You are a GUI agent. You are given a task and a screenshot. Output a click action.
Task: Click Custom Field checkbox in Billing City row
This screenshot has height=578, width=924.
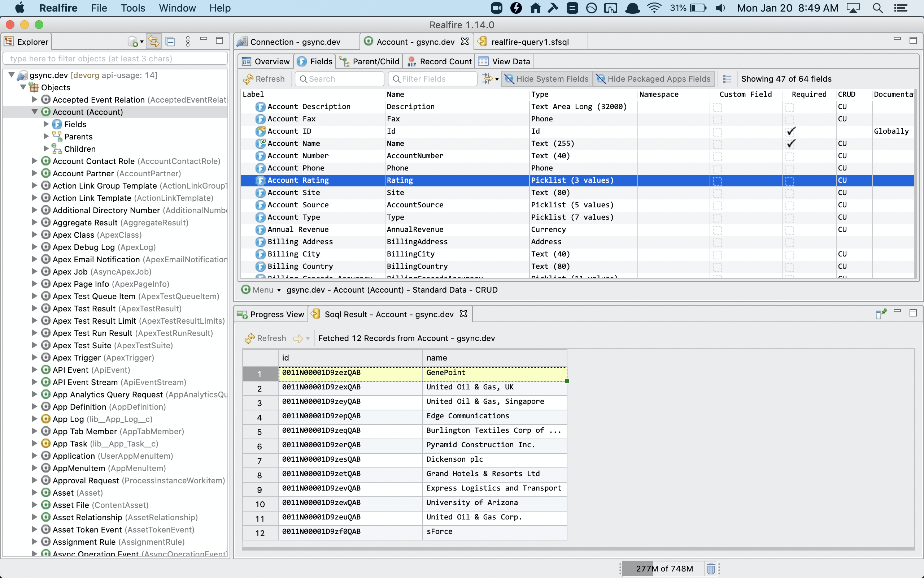(718, 254)
